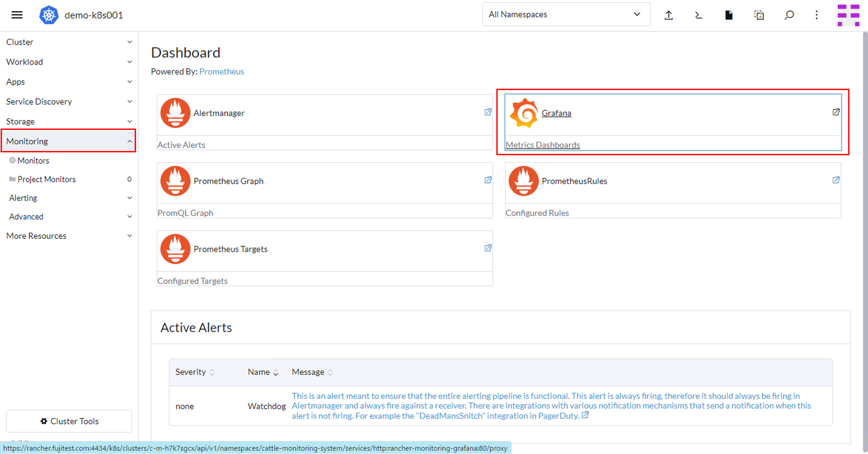Click the Cluster Tools gear icon

point(44,421)
